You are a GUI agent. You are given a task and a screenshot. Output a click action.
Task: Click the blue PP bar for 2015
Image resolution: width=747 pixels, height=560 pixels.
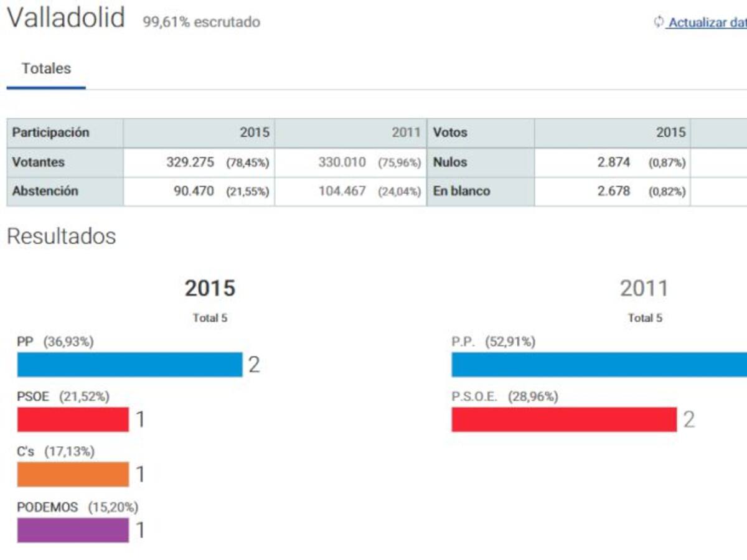click(x=129, y=365)
